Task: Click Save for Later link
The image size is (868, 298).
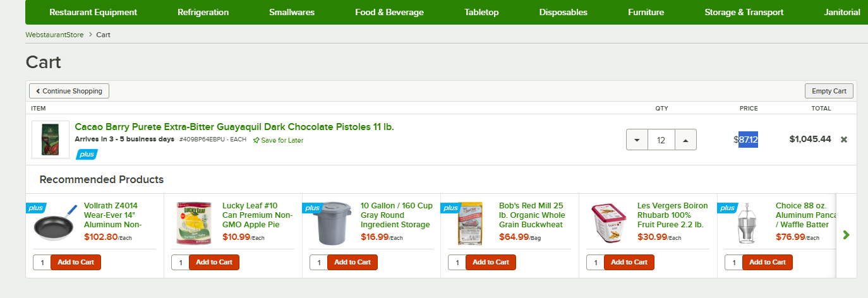Action: pyautogui.click(x=279, y=140)
